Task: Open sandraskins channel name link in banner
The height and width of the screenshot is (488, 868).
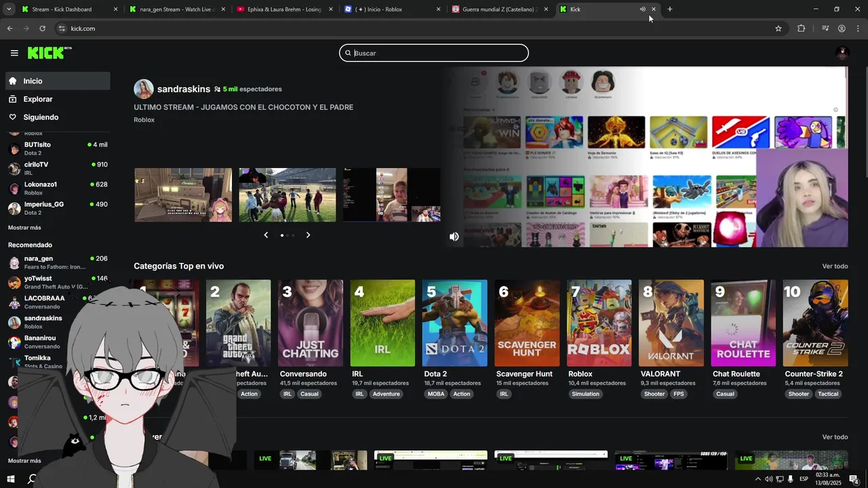Action: [x=184, y=89]
